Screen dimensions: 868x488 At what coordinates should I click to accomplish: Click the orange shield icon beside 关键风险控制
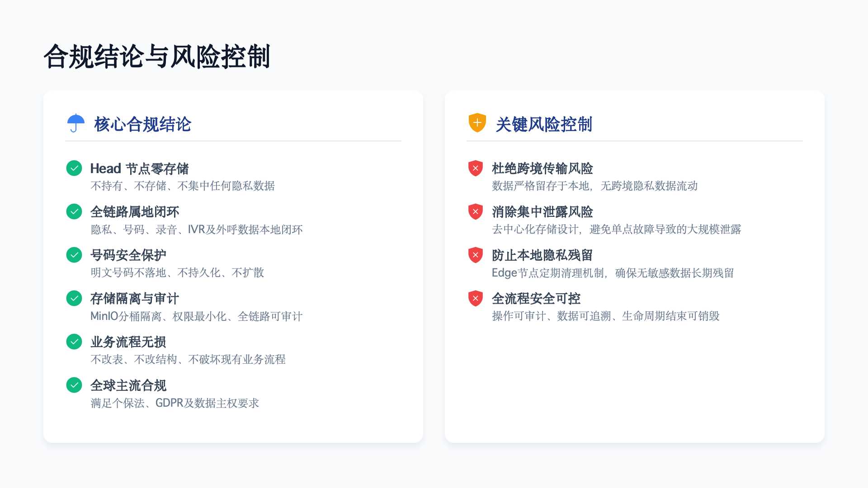477,123
